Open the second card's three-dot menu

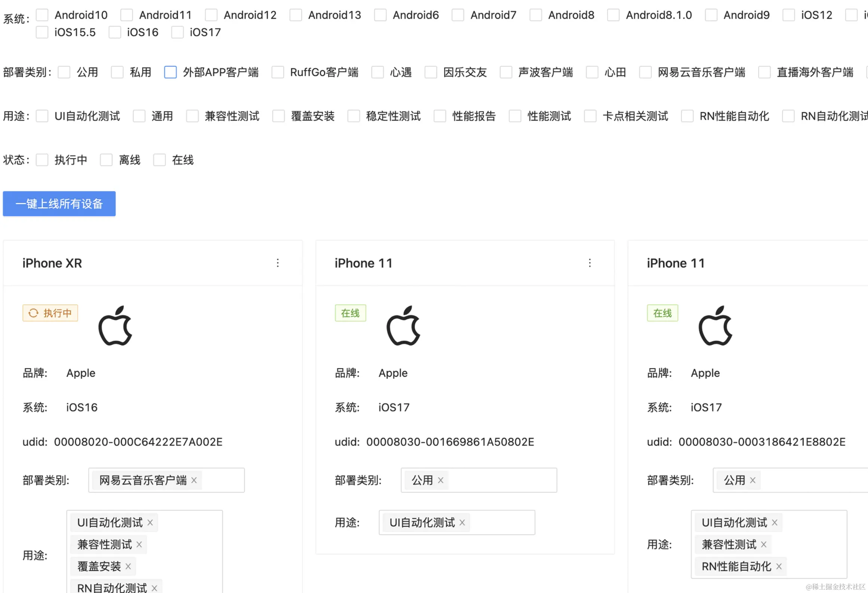tap(590, 263)
